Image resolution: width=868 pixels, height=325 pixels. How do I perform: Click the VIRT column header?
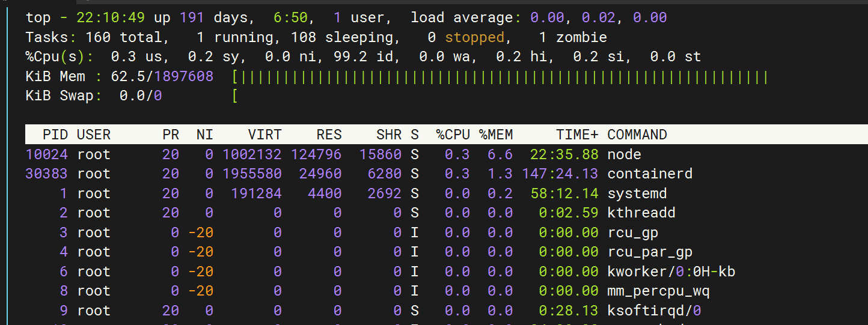point(264,135)
